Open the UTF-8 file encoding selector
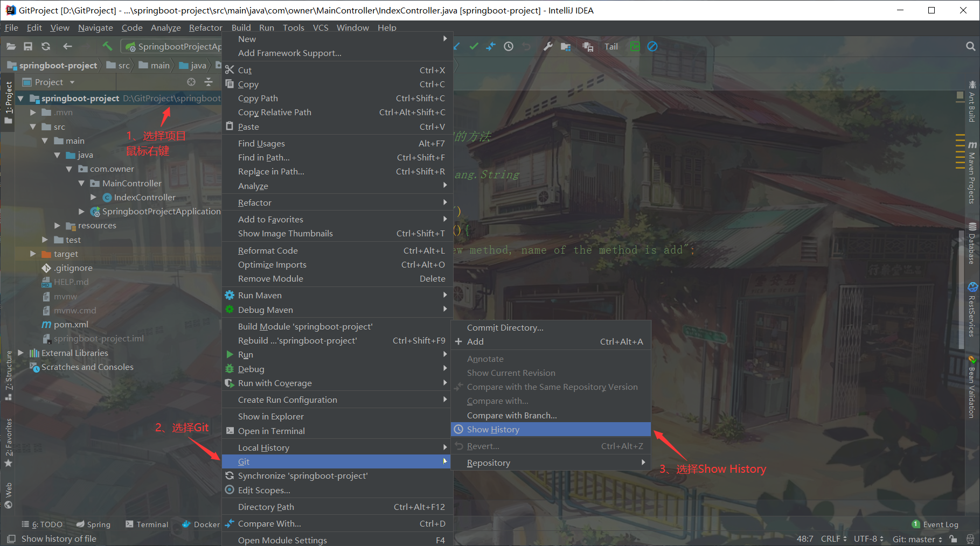 pyautogui.click(x=866, y=538)
